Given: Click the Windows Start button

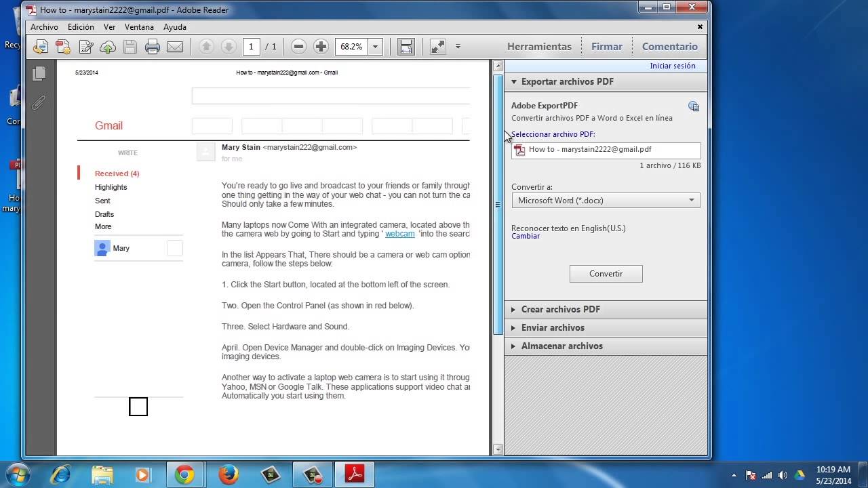Looking at the screenshot, I should (x=19, y=474).
